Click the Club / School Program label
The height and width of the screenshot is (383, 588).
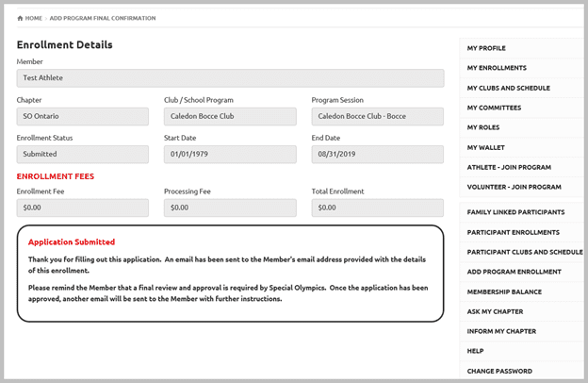click(199, 100)
